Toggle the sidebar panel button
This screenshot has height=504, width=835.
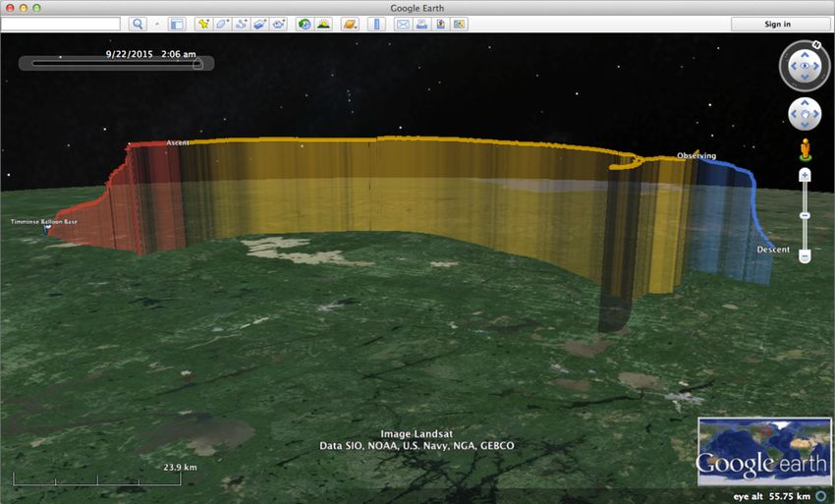[x=177, y=24]
